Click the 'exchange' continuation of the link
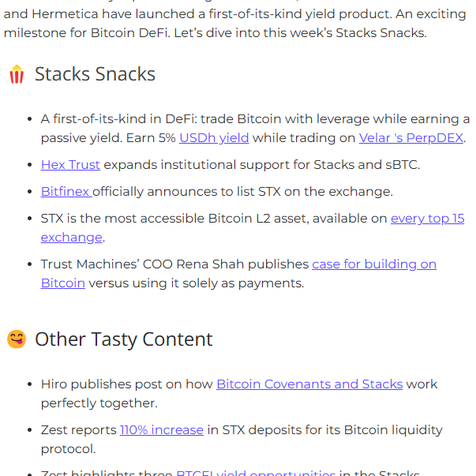Image resolution: width=476 pixels, height=476 pixels. [x=72, y=238]
